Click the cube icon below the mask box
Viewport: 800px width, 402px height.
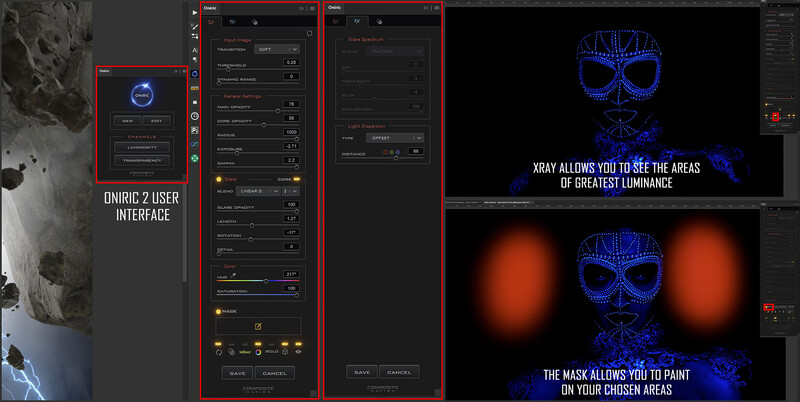[x=285, y=351]
